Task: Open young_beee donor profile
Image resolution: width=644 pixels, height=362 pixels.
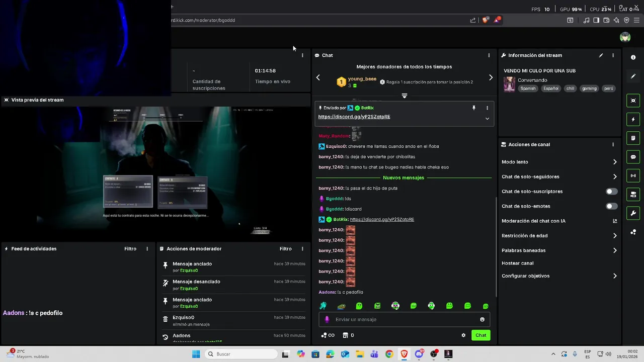Action: point(362,79)
